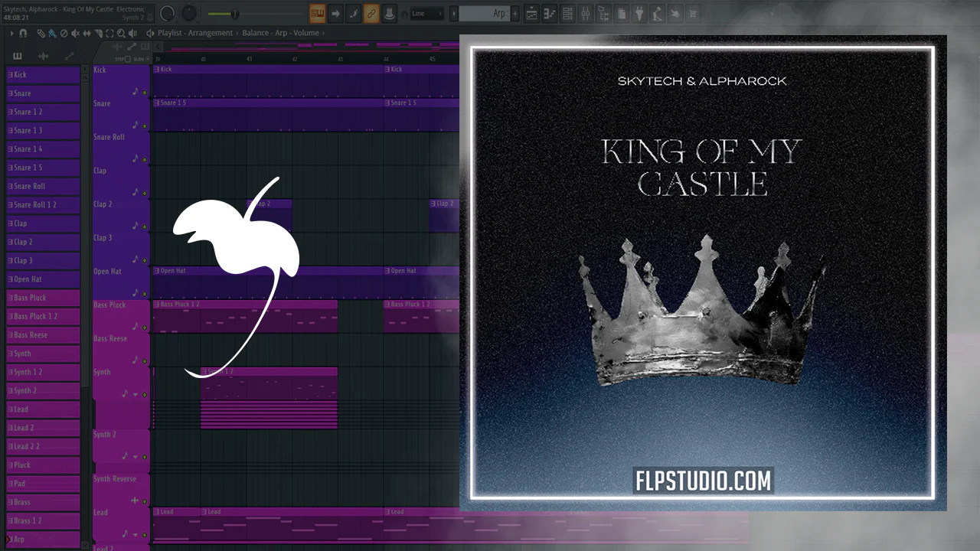980x551 pixels.
Task: Click bar 41 on the timeline ruler
Action: pyautogui.click(x=250, y=60)
